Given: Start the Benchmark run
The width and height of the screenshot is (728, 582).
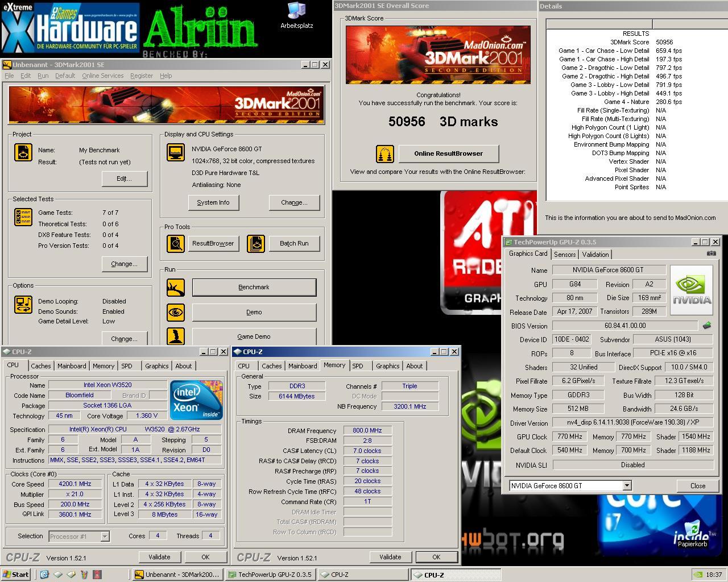Looking at the screenshot, I should pos(254,288).
